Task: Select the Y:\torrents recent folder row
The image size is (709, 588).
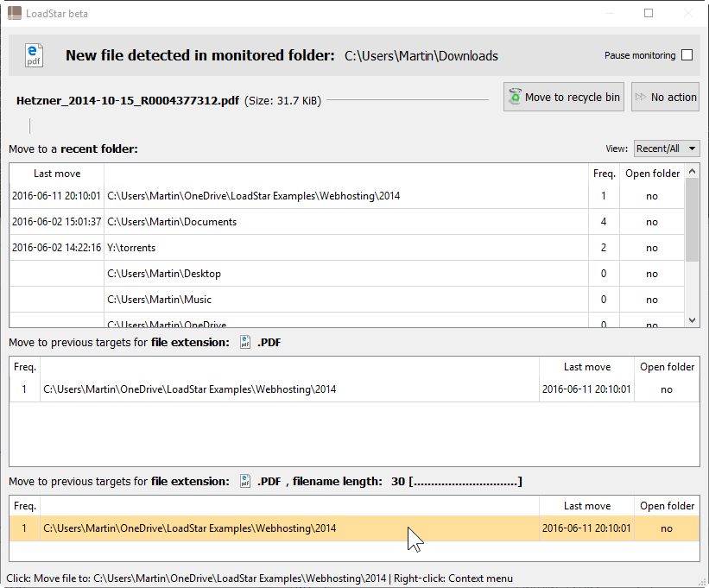Action: [259, 248]
